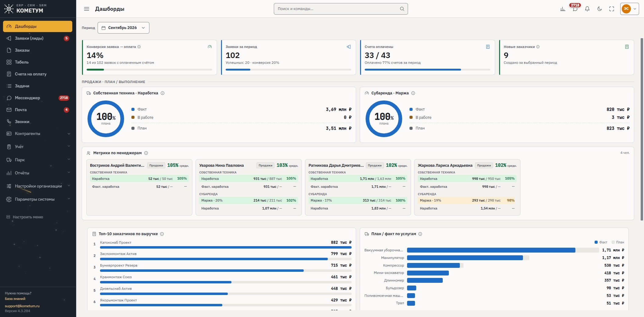Toggle dark mode moon icon
This screenshot has width=644, height=317.
click(x=599, y=9)
